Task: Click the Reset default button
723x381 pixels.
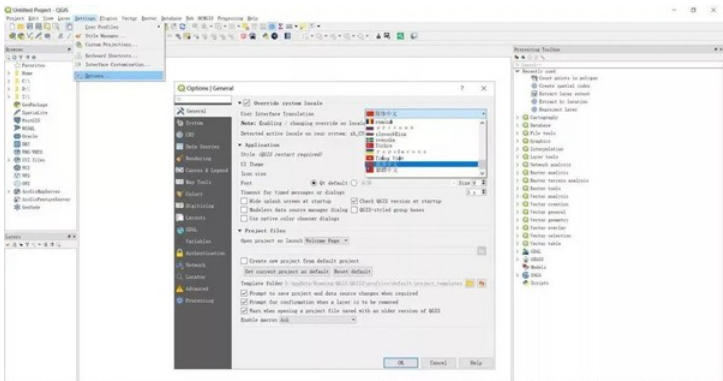Action: click(x=352, y=272)
